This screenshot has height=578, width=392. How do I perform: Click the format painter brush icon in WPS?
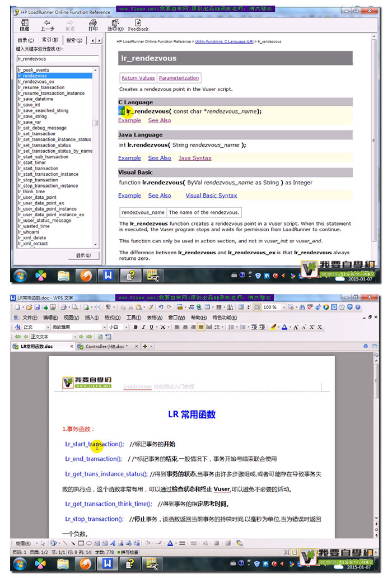click(x=150, y=307)
